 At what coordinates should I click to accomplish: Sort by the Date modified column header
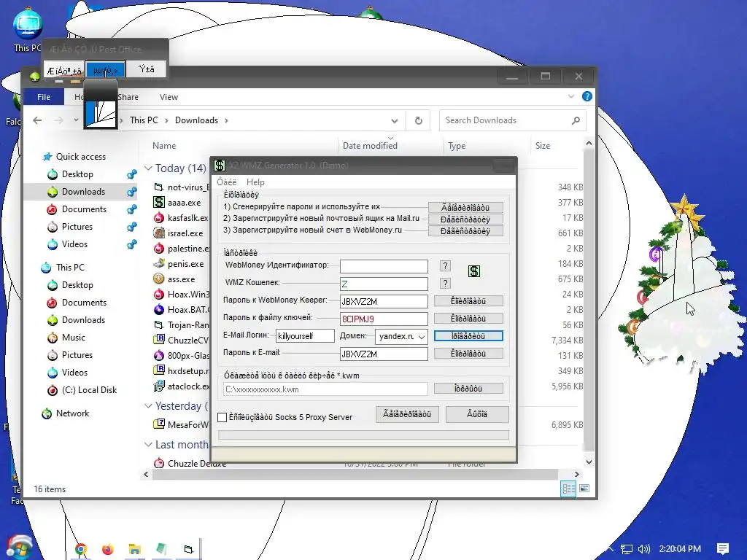point(370,146)
